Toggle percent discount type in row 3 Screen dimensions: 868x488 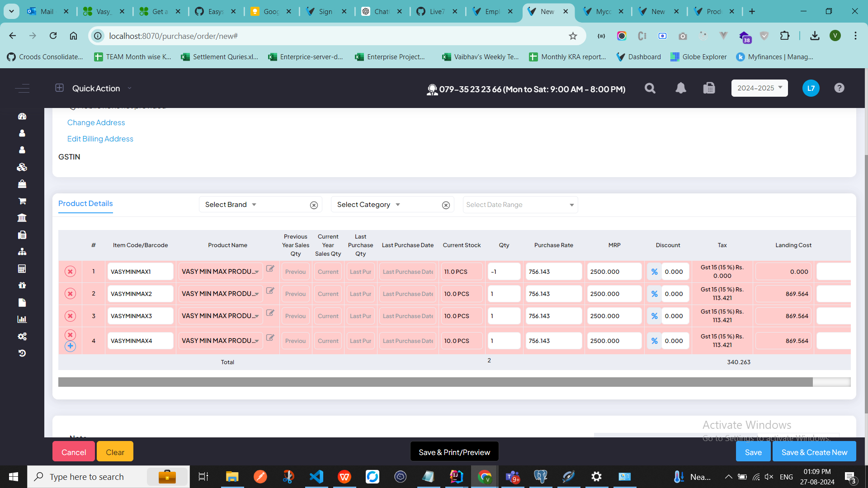pyautogui.click(x=654, y=316)
